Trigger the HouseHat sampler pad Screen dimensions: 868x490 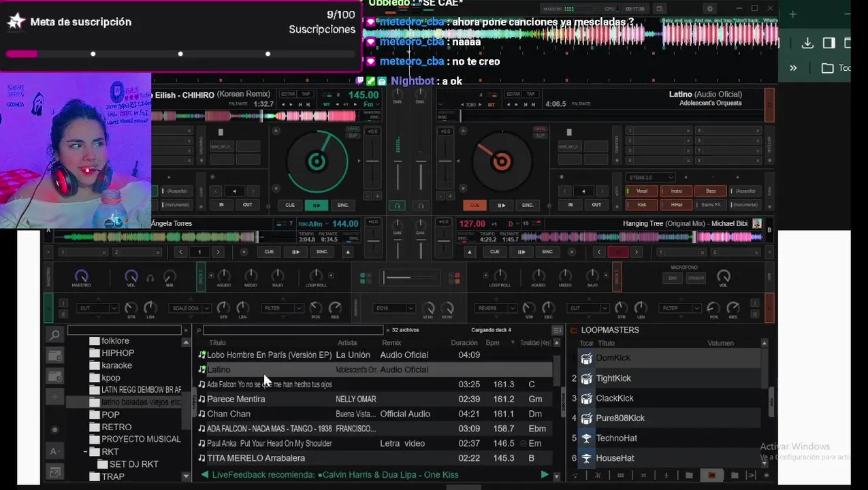tap(587, 458)
